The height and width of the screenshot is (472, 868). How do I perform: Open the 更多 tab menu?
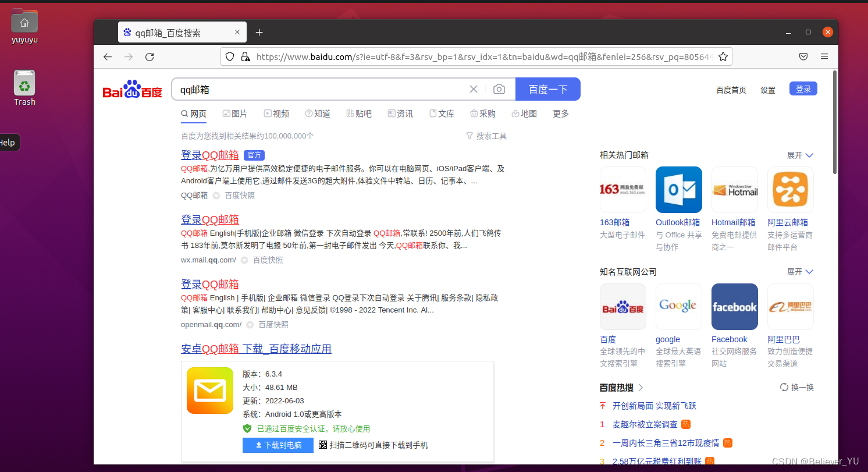pos(561,113)
